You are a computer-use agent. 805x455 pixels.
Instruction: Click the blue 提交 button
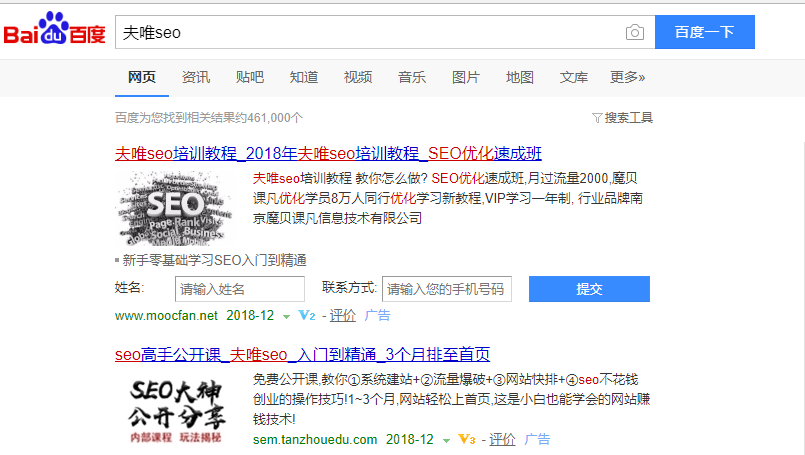(x=589, y=289)
